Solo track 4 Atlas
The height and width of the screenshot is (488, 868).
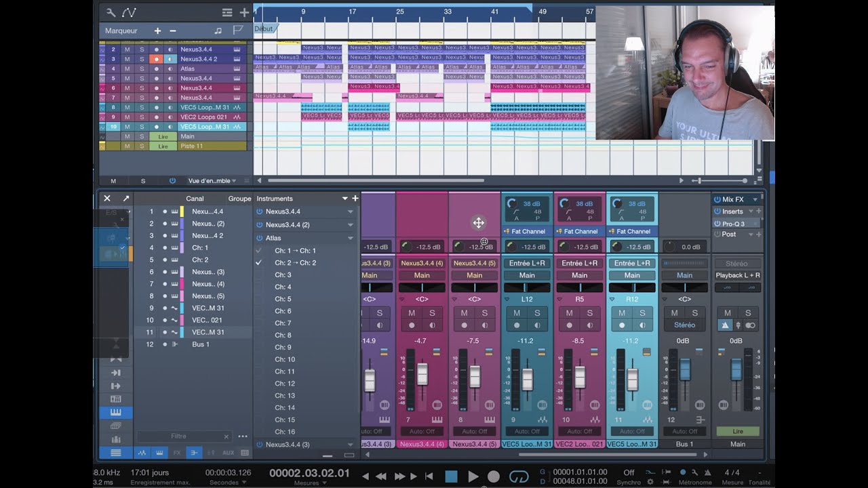(142, 68)
